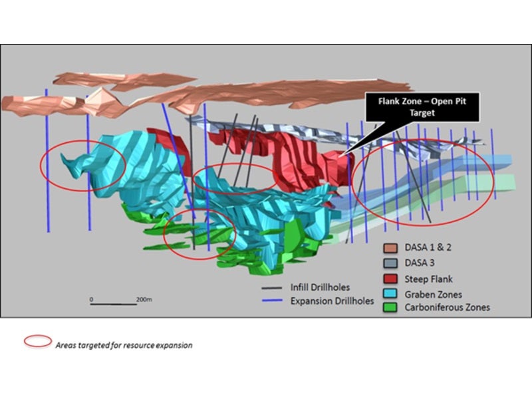This screenshot has height=399, width=532.
Task: Click the 'Steep Flank' legend label
Action: (428, 279)
